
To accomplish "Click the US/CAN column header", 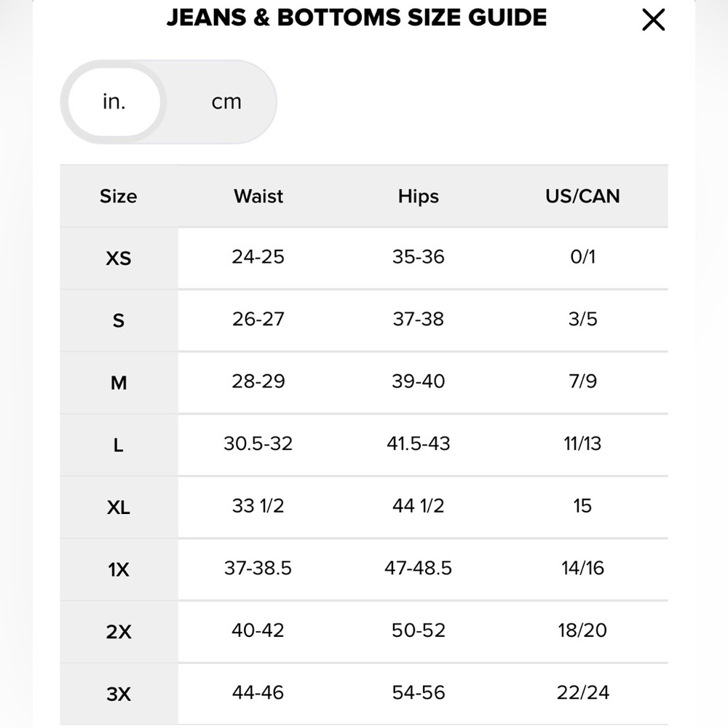I will [582, 197].
